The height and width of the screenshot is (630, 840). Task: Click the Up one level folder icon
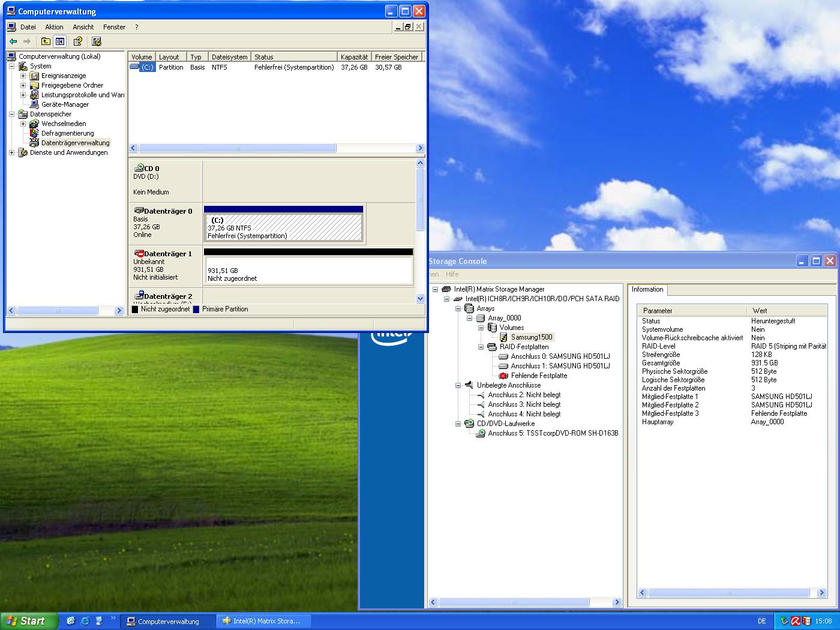coord(46,41)
